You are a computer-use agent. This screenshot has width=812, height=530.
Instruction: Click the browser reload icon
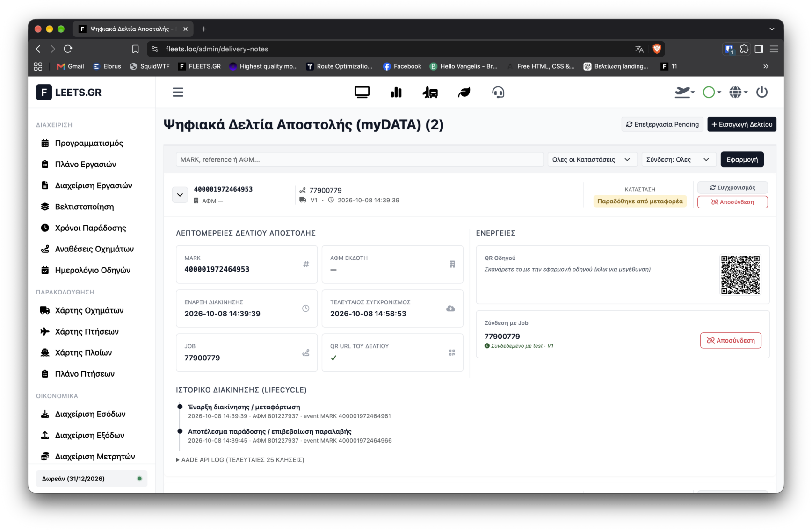pos(68,49)
